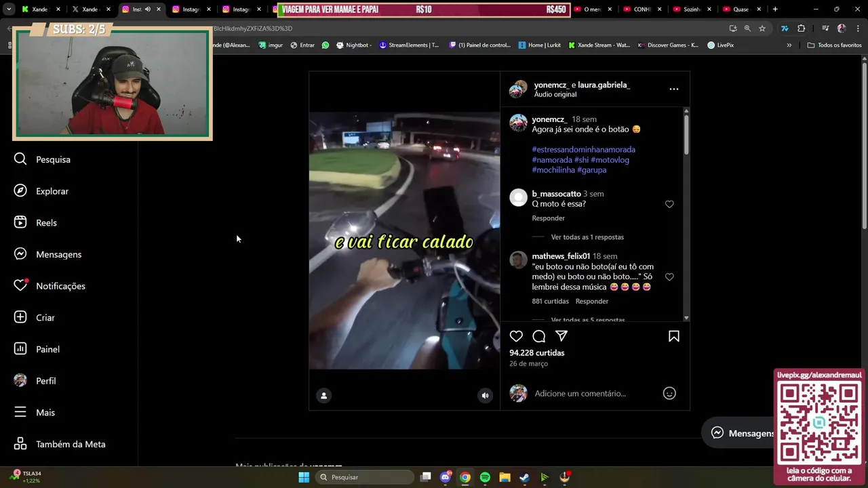Image resolution: width=868 pixels, height=488 pixels.
Task: Open Steam from the taskbar
Action: pyautogui.click(x=525, y=477)
